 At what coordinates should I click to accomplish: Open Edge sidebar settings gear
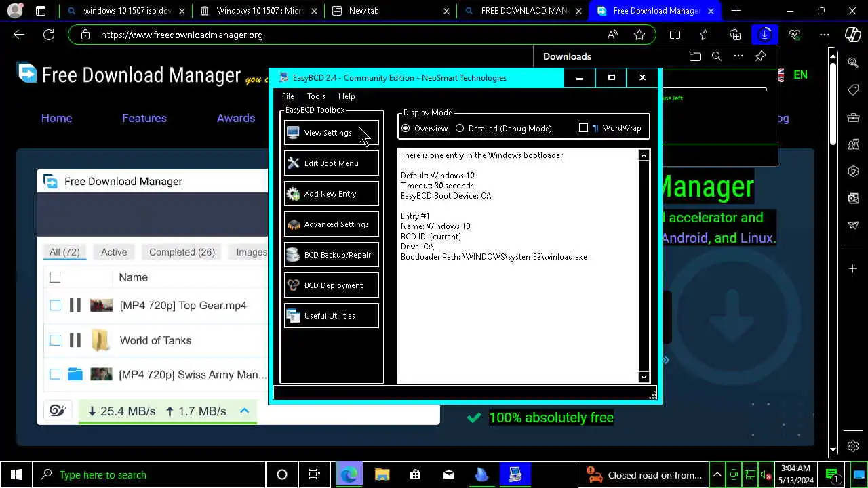[x=853, y=446]
